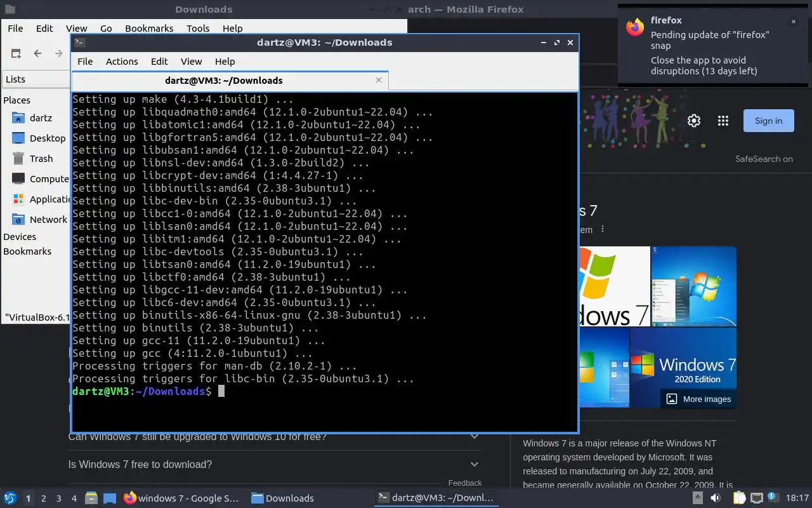Open the Google apps grid in Firefox
This screenshot has width=812, height=508.
point(723,121)
